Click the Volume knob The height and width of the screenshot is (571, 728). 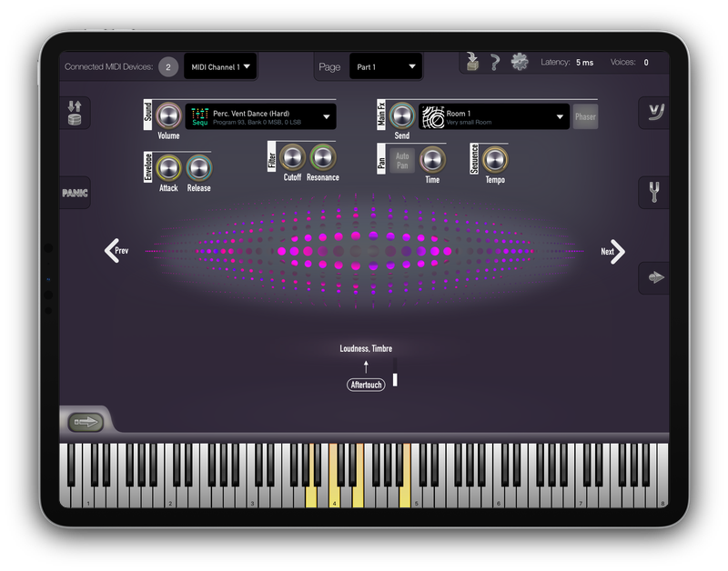pyautogui.click(x=168, y=116)
